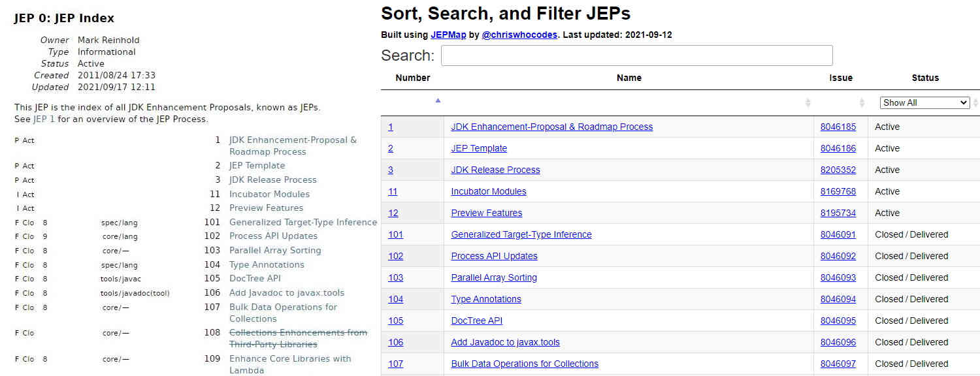This screenshot has height=376, width=980.
Task: Visit the @chriswhocodes profile link
Action: pyautogui.click(x=519, y=35)
